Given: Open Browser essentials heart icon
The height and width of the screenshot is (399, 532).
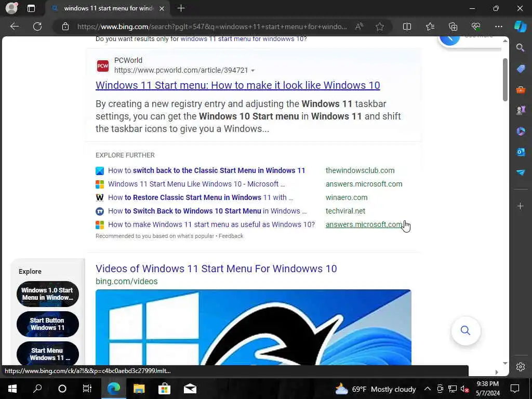Looking at the screenshot, I should click(x=476, y=26).
